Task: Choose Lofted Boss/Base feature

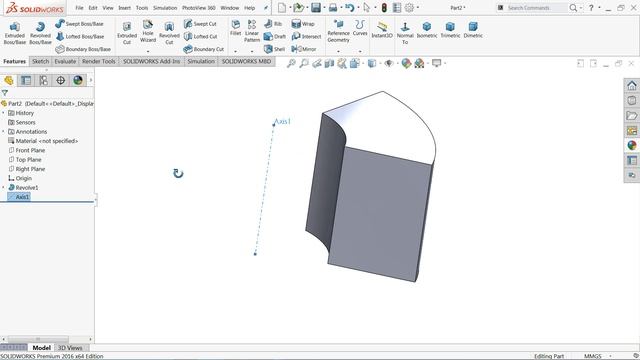Action: pyautogui.click(x=80, y=36)
